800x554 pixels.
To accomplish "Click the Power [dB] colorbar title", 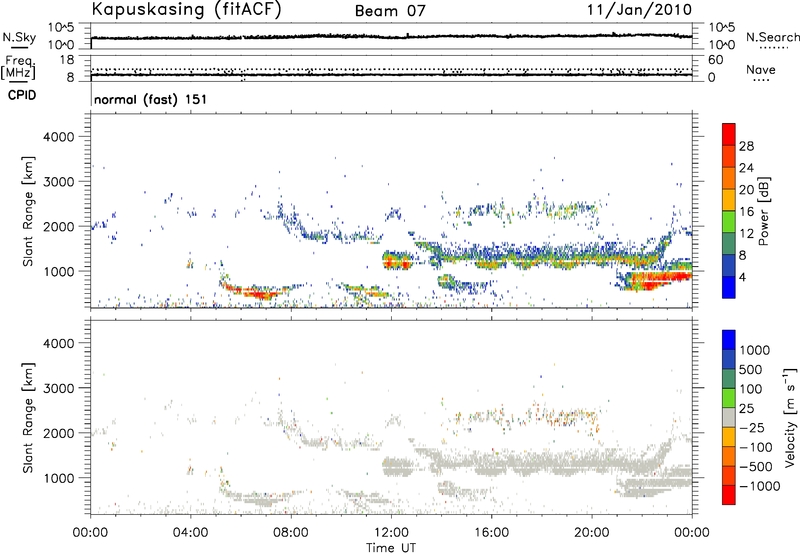I will [763, 211].
